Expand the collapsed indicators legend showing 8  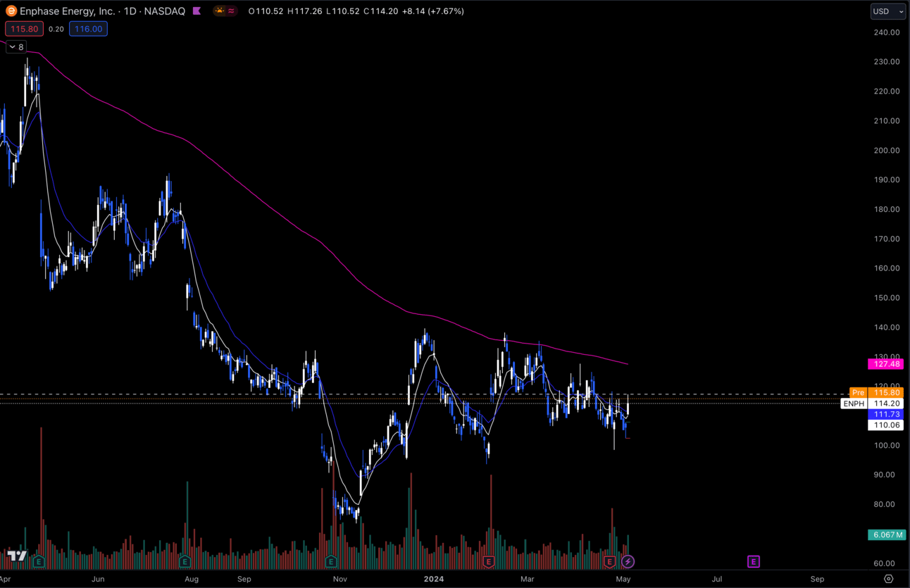pos(16,47)
